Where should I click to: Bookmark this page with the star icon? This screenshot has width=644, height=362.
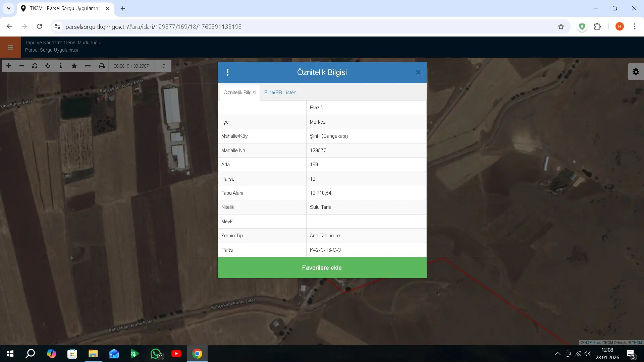561,27
